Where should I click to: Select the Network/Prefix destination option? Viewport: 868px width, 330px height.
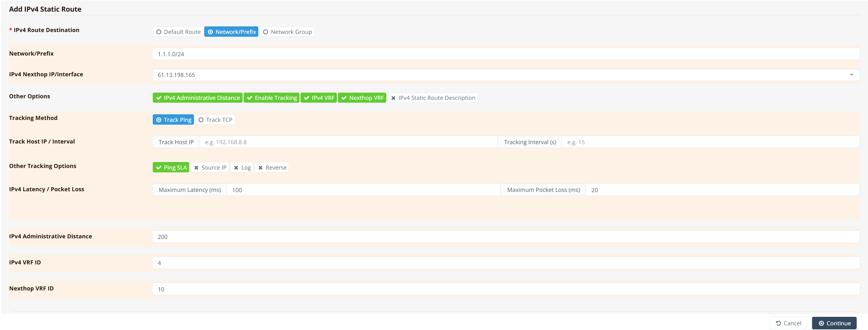coord(231,32)
